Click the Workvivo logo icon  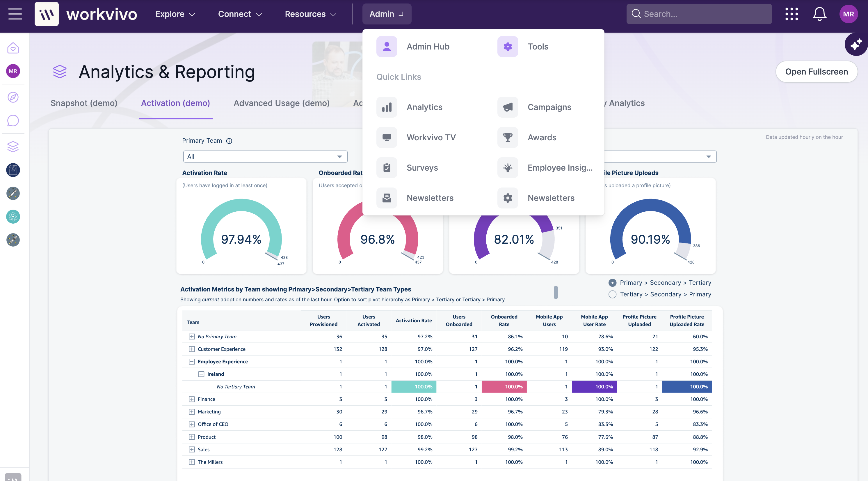coord(47,14)
